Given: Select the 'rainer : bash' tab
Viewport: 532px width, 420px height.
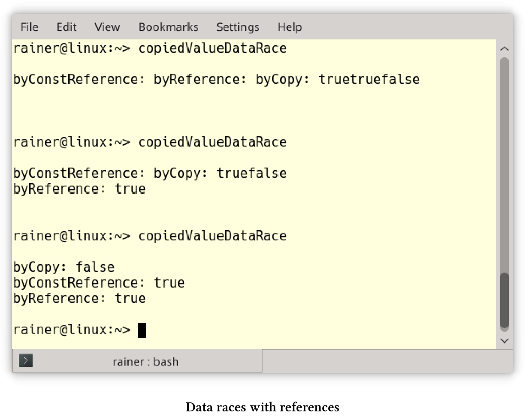Looking at the screenshot, I should [137, 361].
